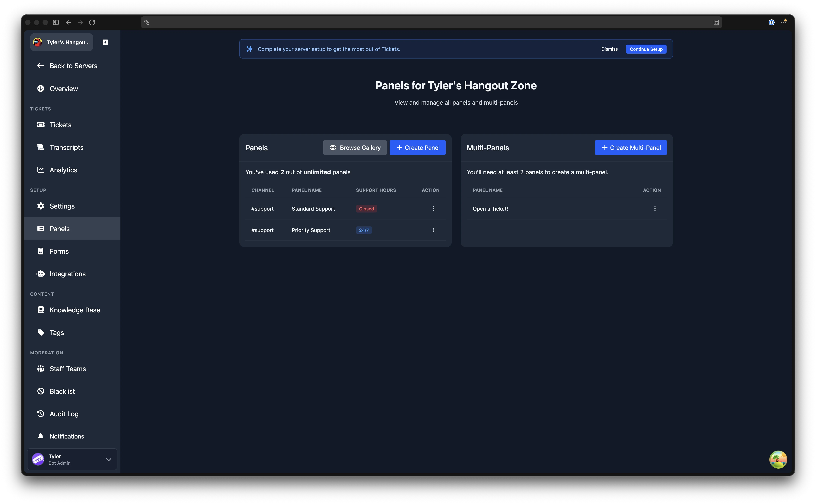Click the Create Panel button
Viewport: 816px width, 504px height.
(x=417, y=148)
